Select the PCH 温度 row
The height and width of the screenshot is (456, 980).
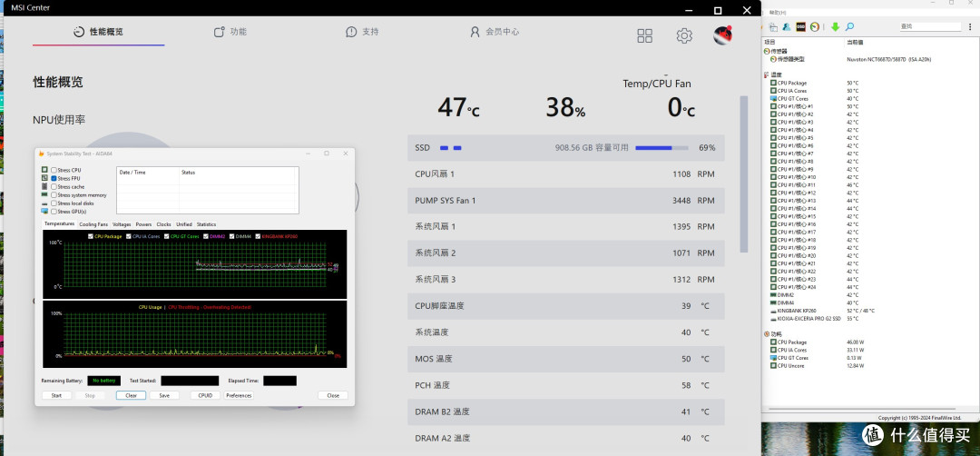tap(565, 385)
